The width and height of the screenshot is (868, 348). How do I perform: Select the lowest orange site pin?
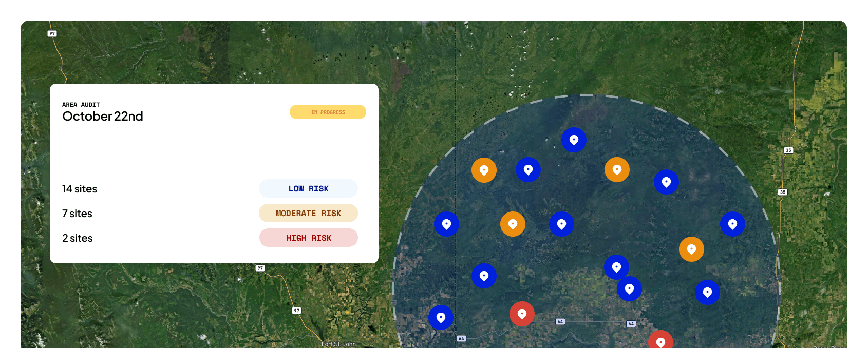pos(691,249)
